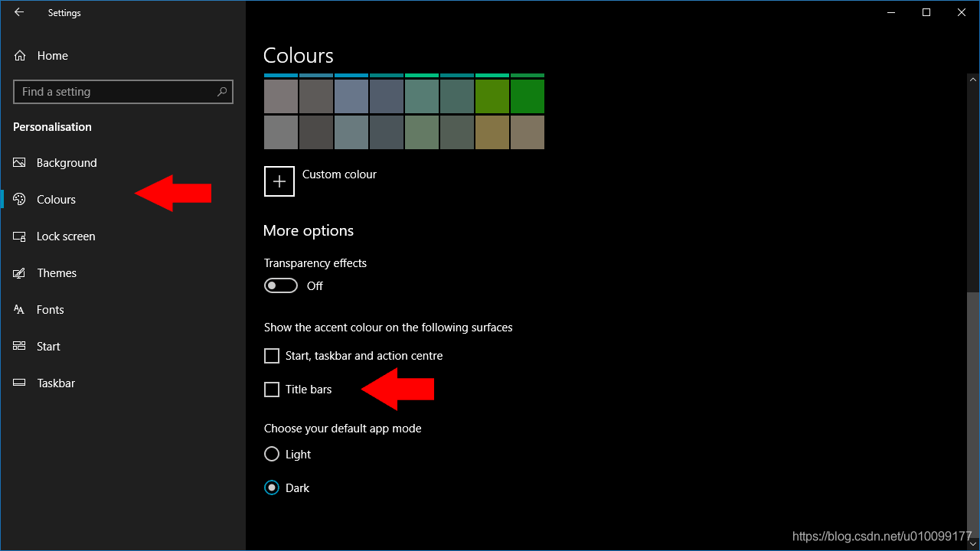
Task: Pick the teal-grey swatch above the sage one
Action: (x=457, y=96)
